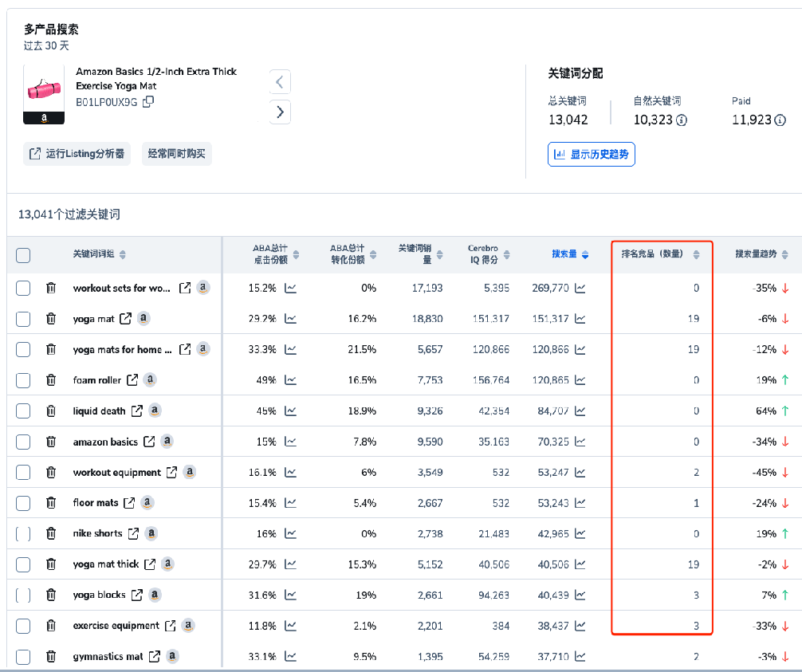Select the checkbox for "exercise equipment" row
Image resolution: width=802 pixels, height=672 pixels.
pyautogui.click(x=23, y=626)
